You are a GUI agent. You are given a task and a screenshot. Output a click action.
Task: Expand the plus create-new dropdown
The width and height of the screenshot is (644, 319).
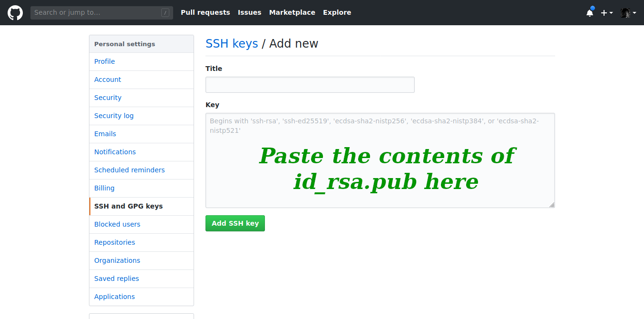coord(606,13)
